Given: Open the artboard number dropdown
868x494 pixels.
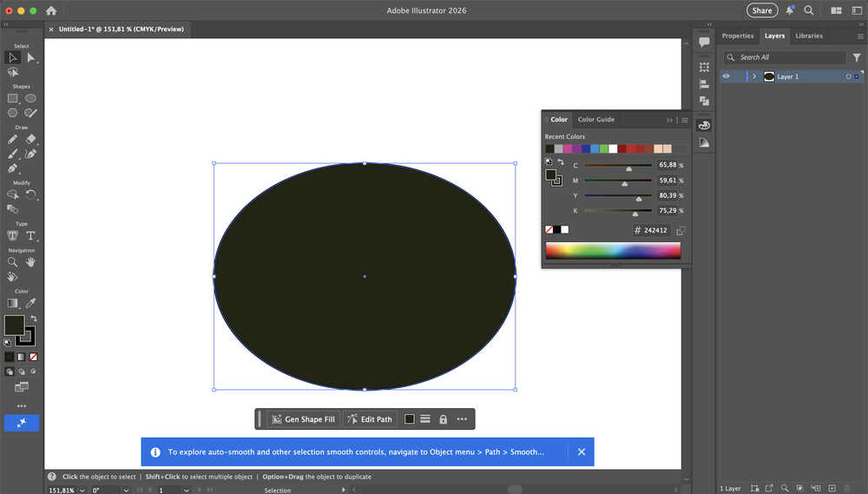Looking at the screenshot, I should [187, 491].
